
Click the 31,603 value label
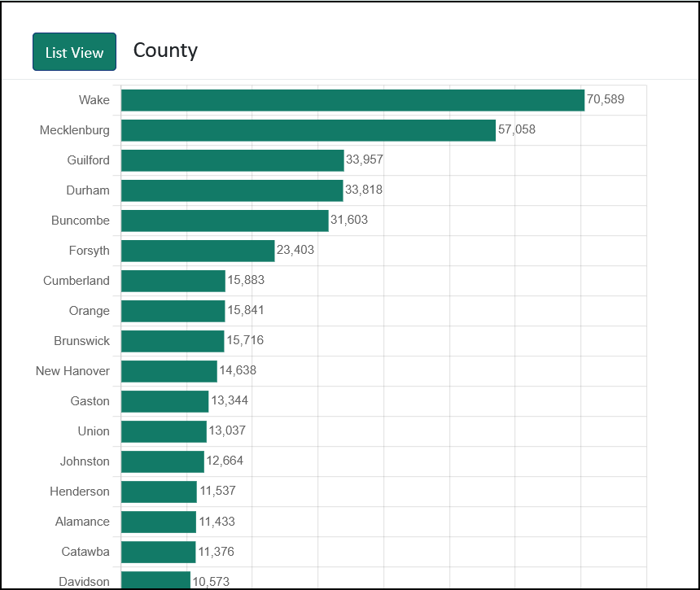(x=349, y=220)
